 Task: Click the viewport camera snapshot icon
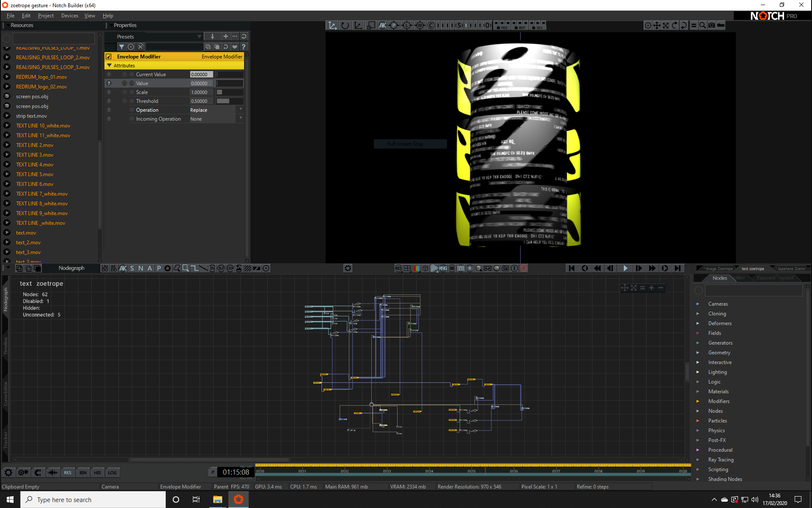click(712, 26)
